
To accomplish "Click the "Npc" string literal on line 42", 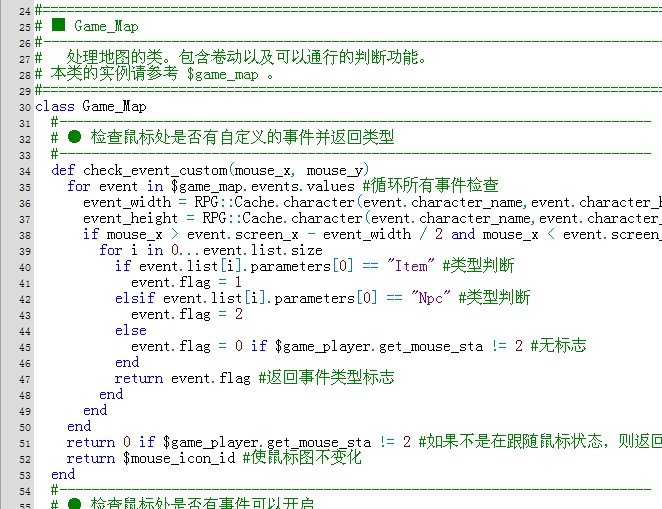I will [x=431, y=298].
